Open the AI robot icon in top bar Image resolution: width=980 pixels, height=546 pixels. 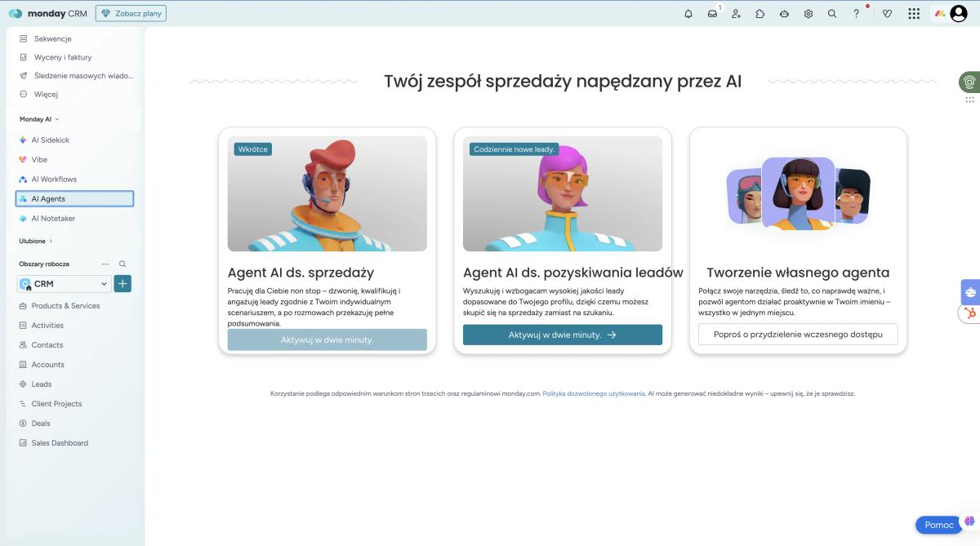tap(784, 14)
